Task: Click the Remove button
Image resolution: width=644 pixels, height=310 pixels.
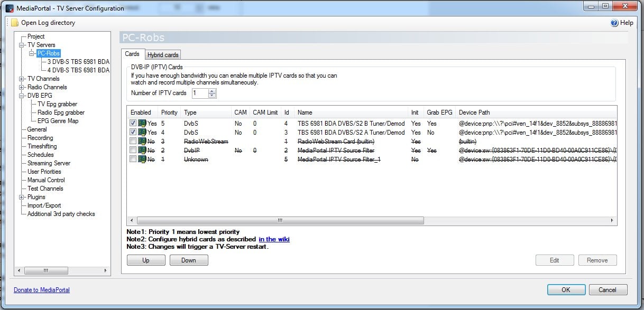Action: (597, 260)
